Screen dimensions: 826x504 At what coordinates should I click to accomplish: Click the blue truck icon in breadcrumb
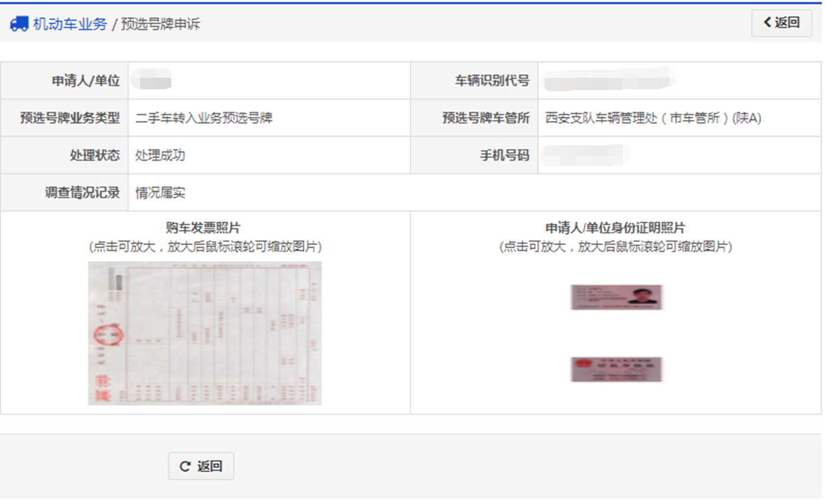click(19, 24)
